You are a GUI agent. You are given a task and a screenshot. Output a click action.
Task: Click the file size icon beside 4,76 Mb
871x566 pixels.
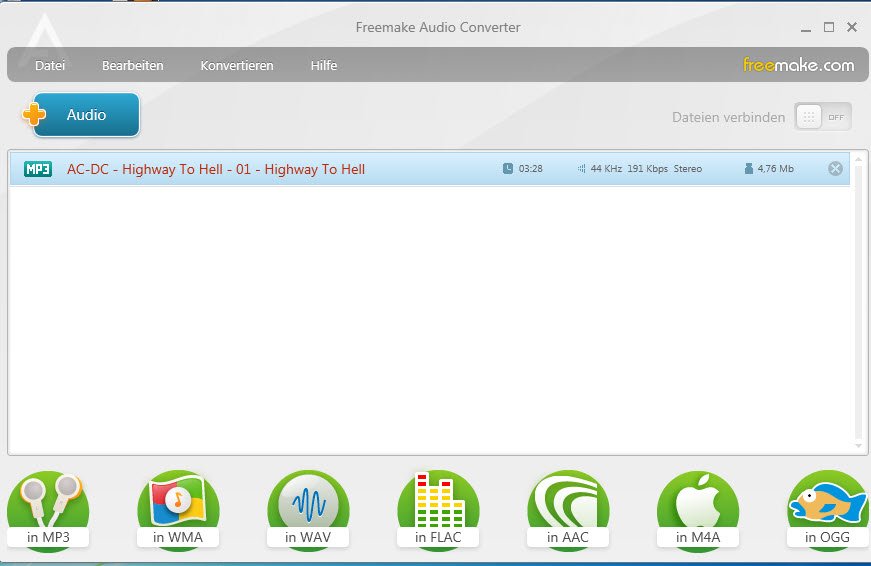point(749,168)
